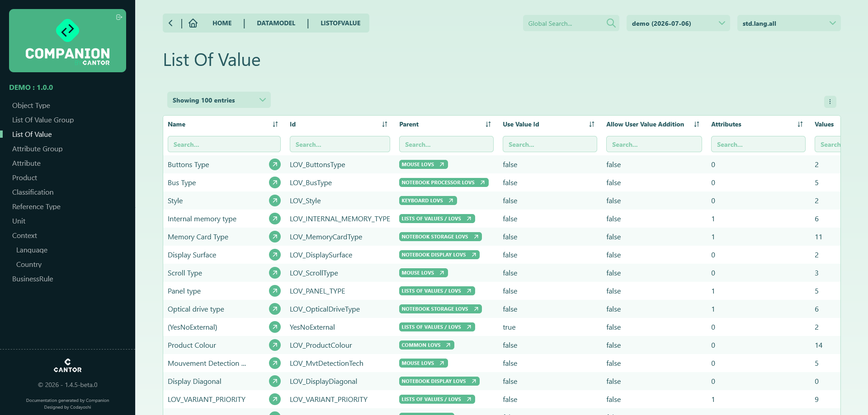
Task: Click the home icon in breadcrumb
Action: (x=193, y=23)
